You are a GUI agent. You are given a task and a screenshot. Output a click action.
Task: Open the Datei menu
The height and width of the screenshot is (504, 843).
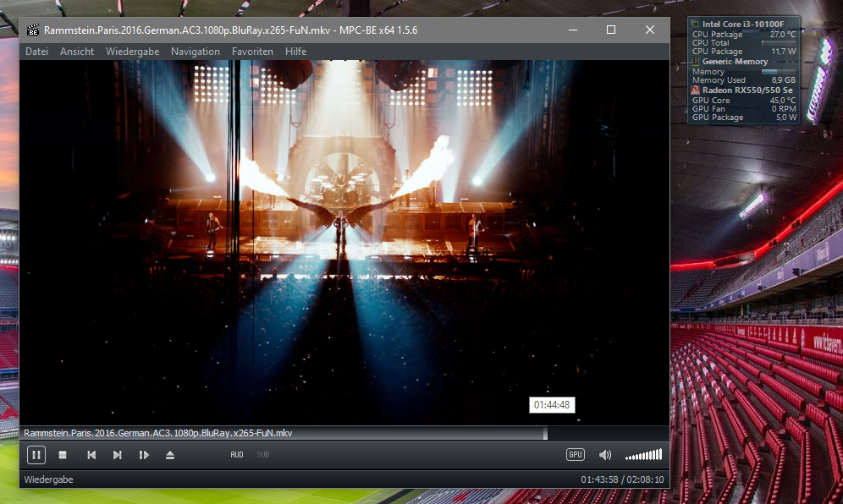[36, 52]
